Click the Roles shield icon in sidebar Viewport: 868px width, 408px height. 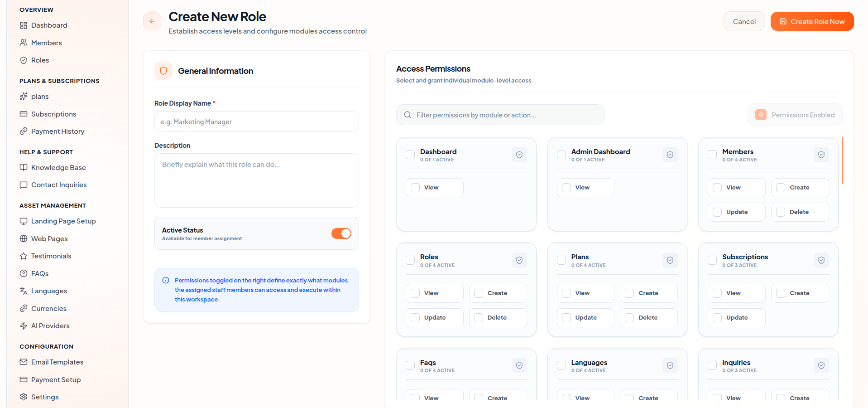click(24, 60)
